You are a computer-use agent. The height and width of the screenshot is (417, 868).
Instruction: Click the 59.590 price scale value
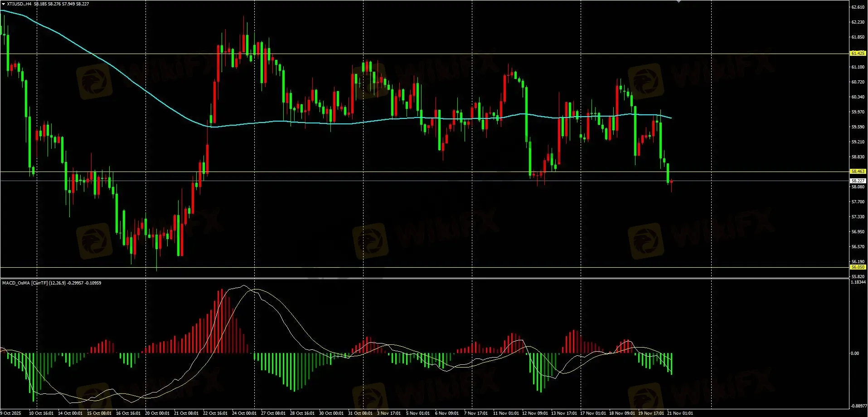click(858, 127)
